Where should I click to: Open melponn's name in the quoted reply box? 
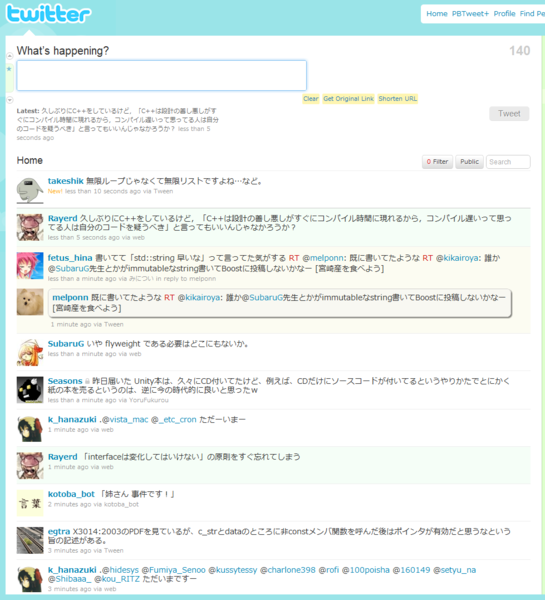[x=70, y=298]
